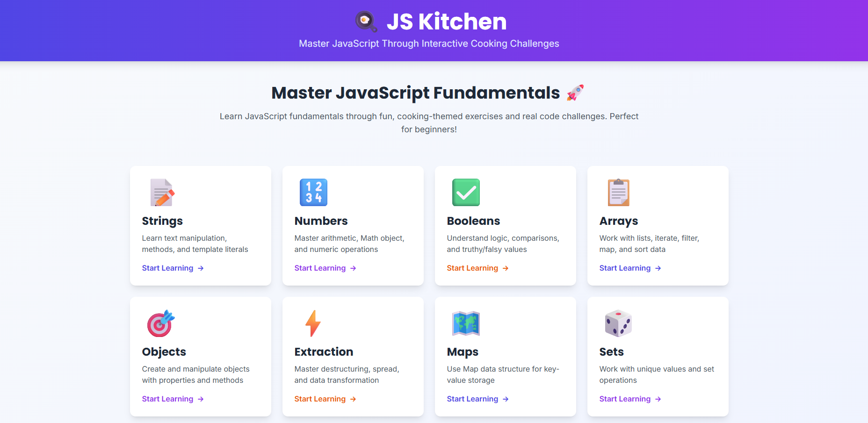
Task: Click the arrow next to Sets Start Learning
Action: coord(658,399)
